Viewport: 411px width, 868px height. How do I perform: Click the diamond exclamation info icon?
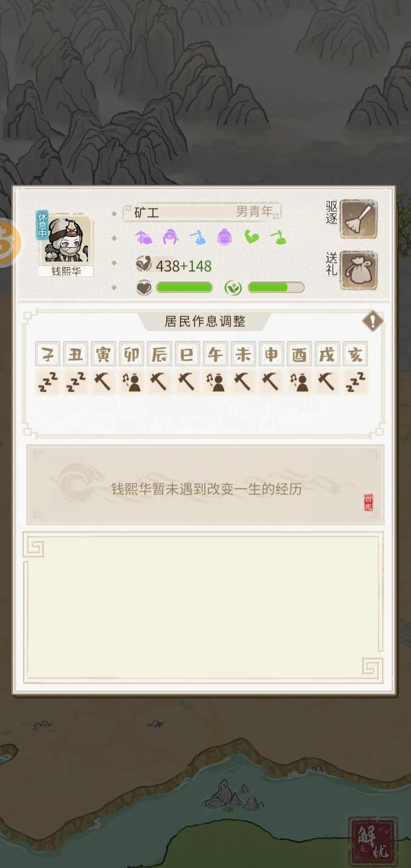pos(373,320)
